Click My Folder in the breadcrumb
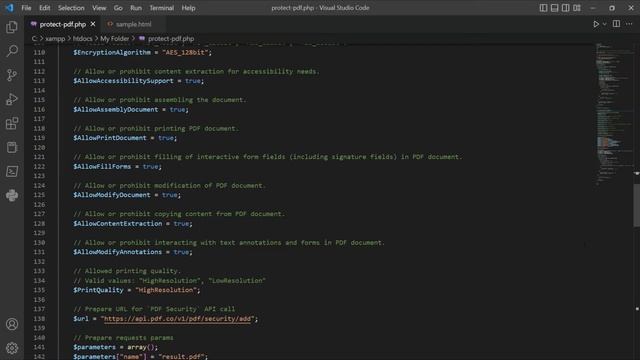 (x=115, y=39)
